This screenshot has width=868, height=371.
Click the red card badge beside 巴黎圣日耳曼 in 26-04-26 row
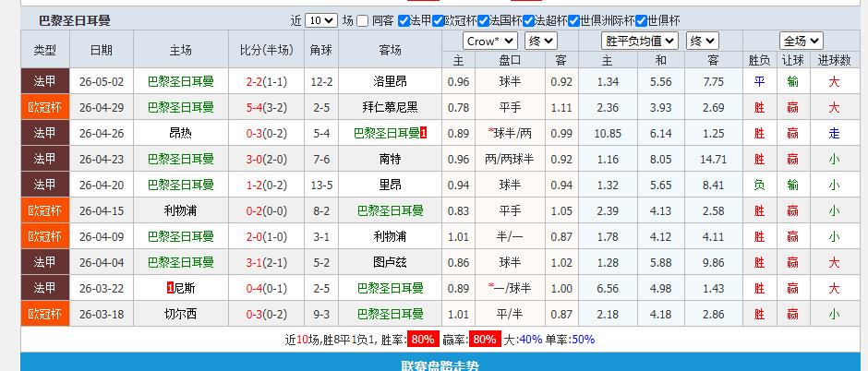coord(424,133)
